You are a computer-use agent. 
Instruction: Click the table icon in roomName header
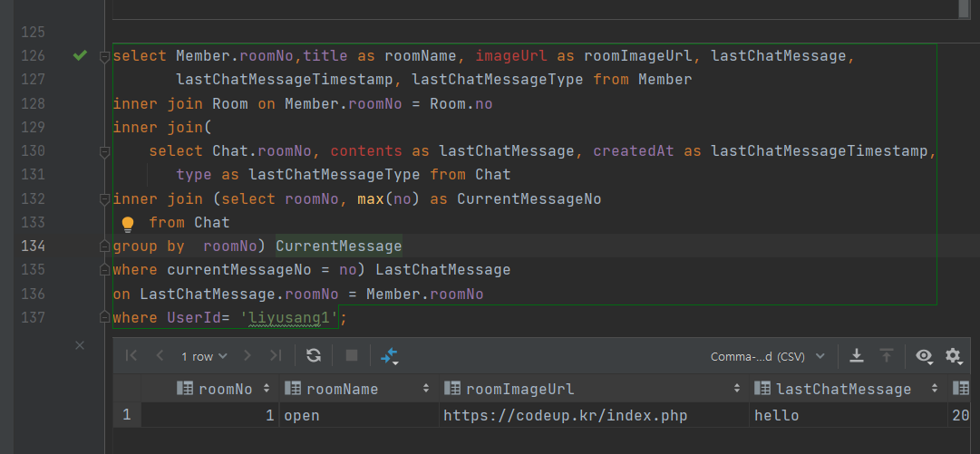(293, 389)
